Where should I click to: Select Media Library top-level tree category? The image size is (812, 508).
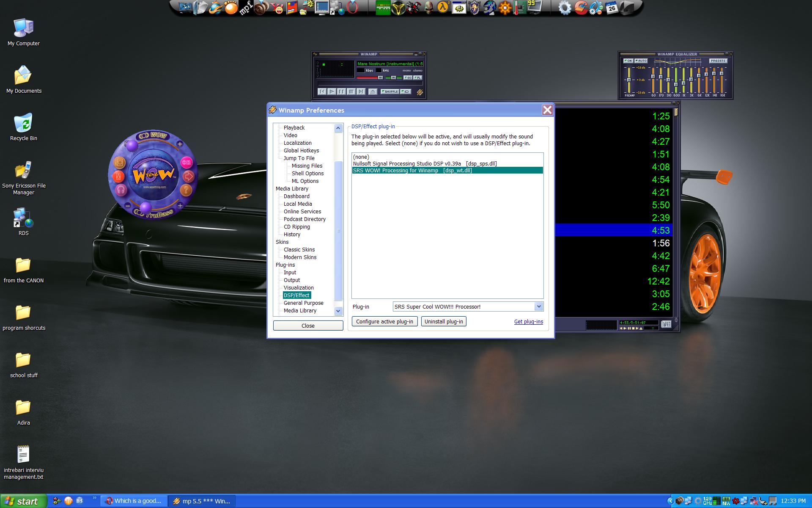coord(292,188)
